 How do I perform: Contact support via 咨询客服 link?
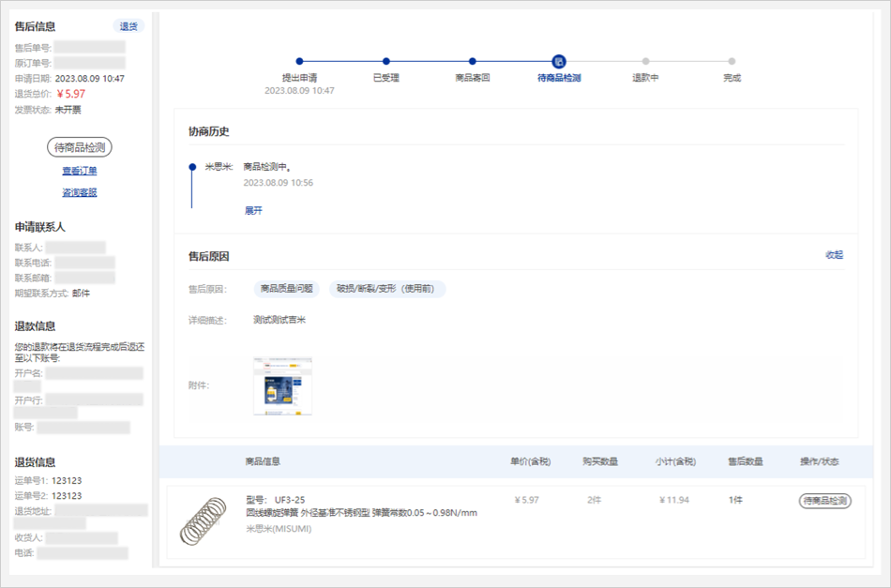pos(80,192)
